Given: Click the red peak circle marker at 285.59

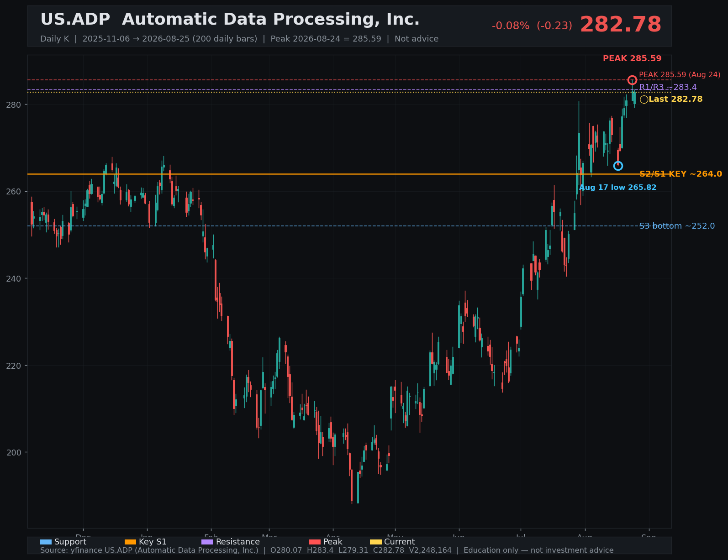Looking at the screenshot, I should click(632, 80).
